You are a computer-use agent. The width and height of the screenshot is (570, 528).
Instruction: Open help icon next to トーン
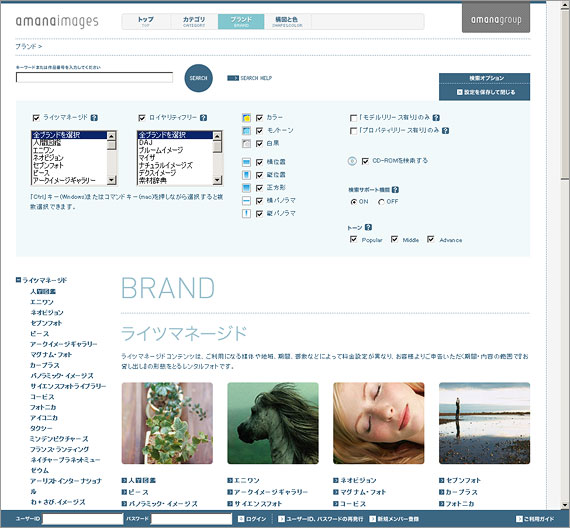tap(368, 227)
